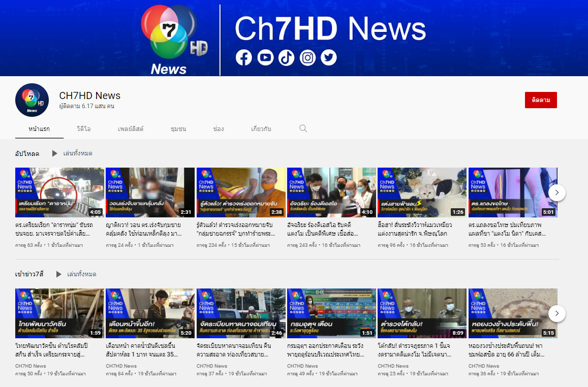The image size is (588, 387).
Task: Open the channel search magnifier icon
Action: point(303,128)
